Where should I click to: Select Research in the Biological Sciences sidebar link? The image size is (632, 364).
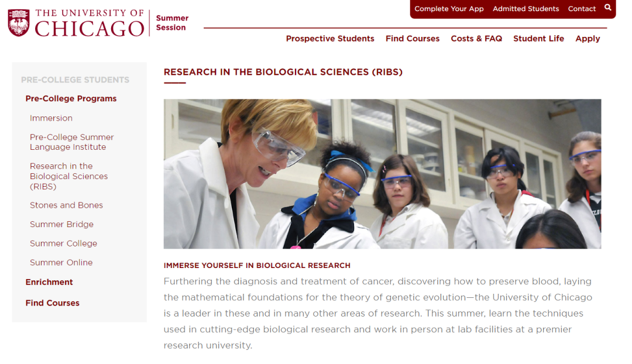coord(68,176)
